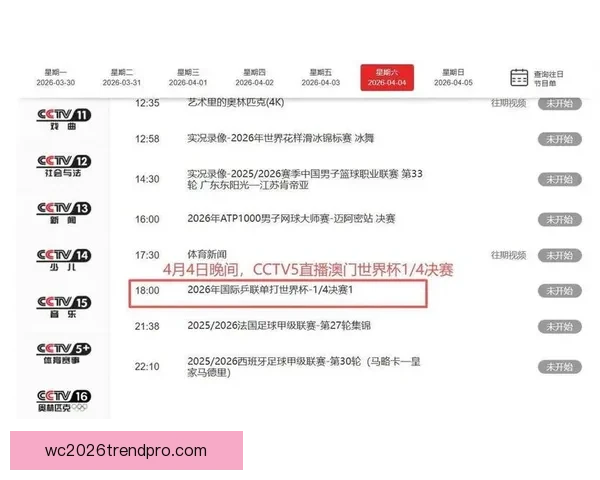Viewport: 600px width, 480px height.
Task: Click 未开始 button for 16:00 ATP1000 program
Action: coord(560,219)
